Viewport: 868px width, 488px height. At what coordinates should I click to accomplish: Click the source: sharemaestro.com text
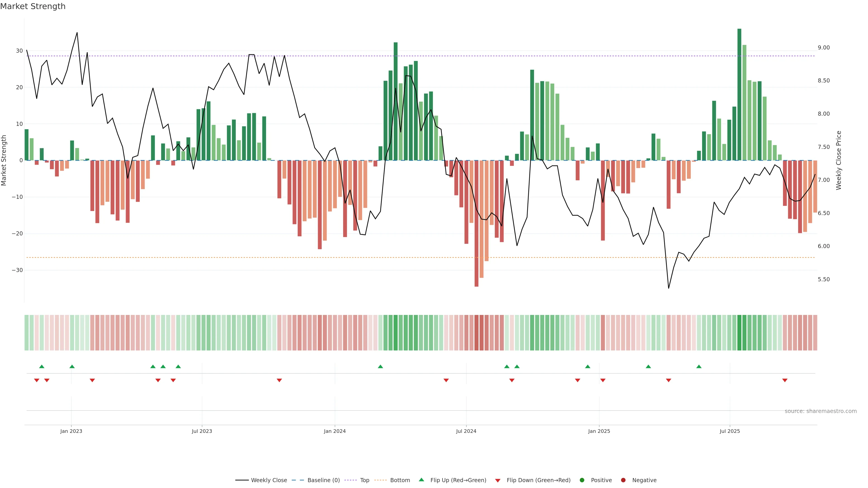click(x=821, y=411)
